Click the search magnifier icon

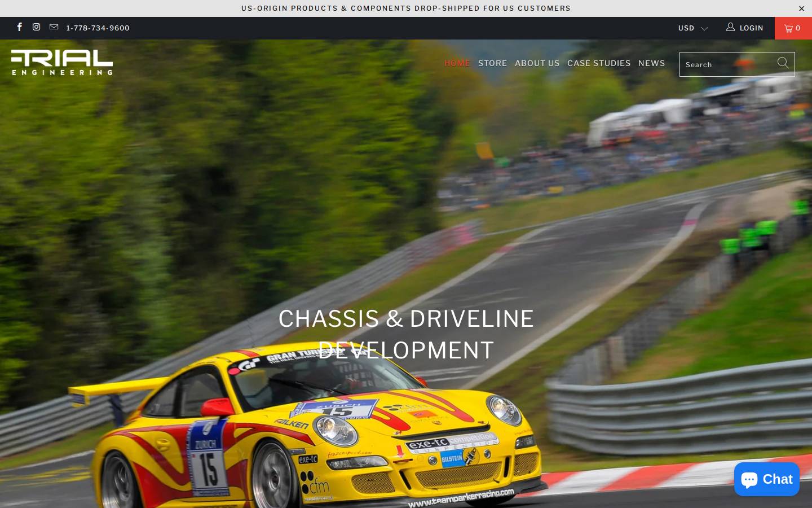click(x=783, y=63)
